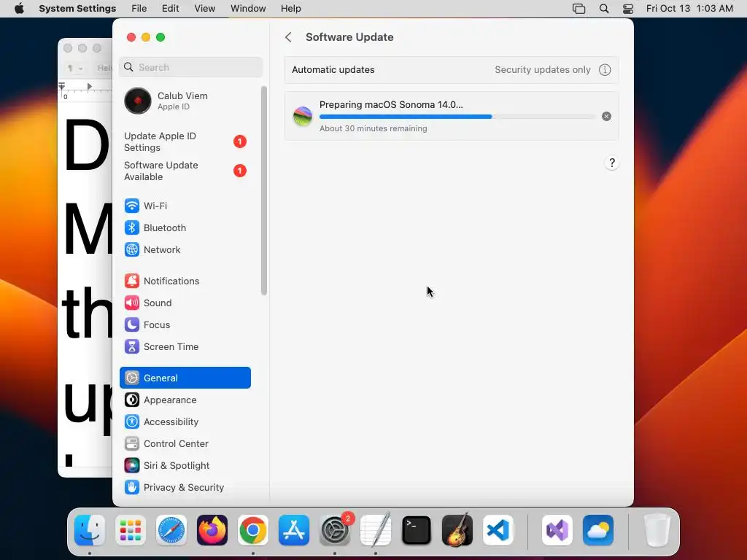Image resolution: width=747 pixels, height=560 pixels.
Task: Open the Apple menu
Action: (x=19, y=9)
